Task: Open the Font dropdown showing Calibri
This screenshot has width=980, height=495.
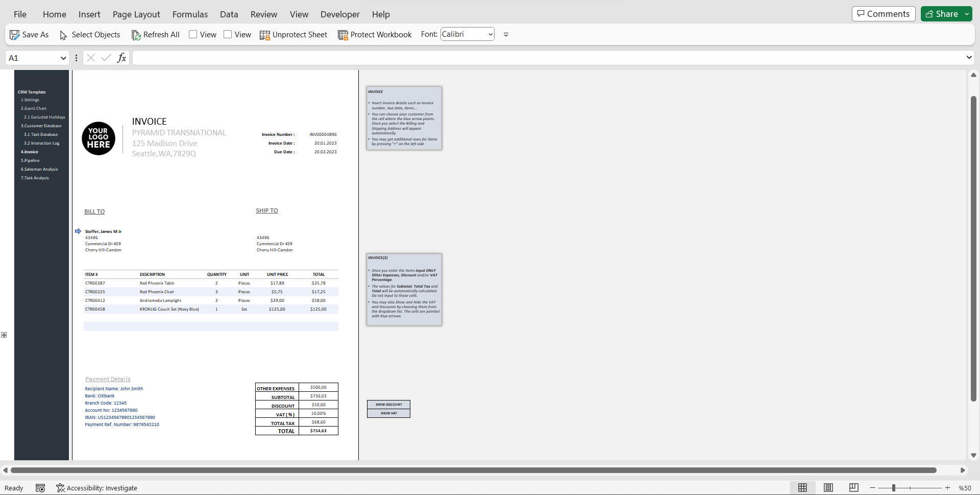Action: click(467, 34)
